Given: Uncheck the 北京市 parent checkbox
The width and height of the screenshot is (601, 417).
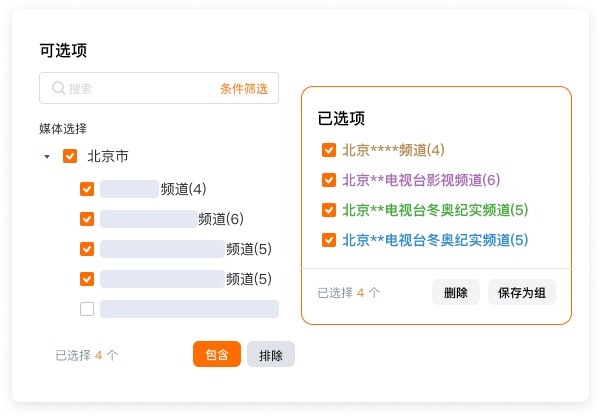Looking at the screenshot, I should 70,156.
